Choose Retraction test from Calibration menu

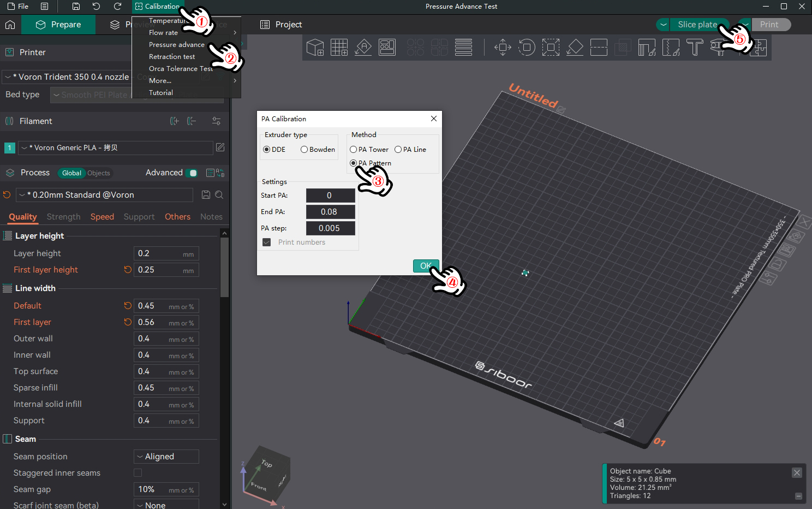pyautogui.click(x=172, y=57)
